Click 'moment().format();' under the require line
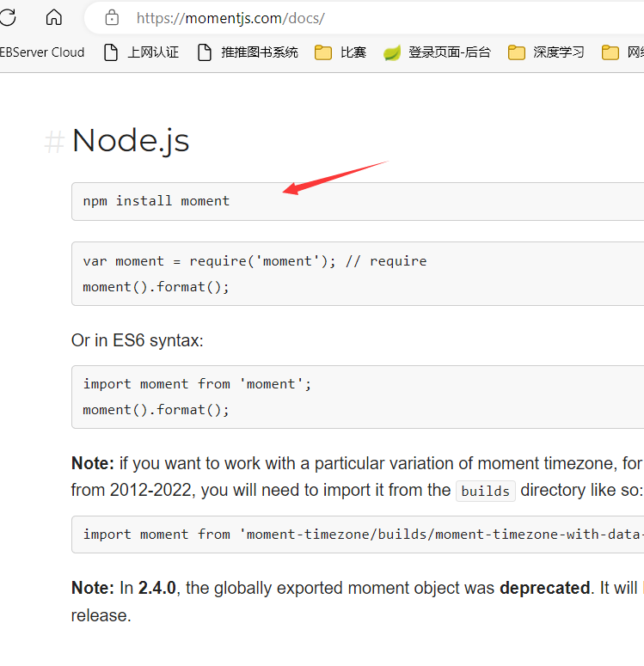644x666 pixels. tap(156, 287)
